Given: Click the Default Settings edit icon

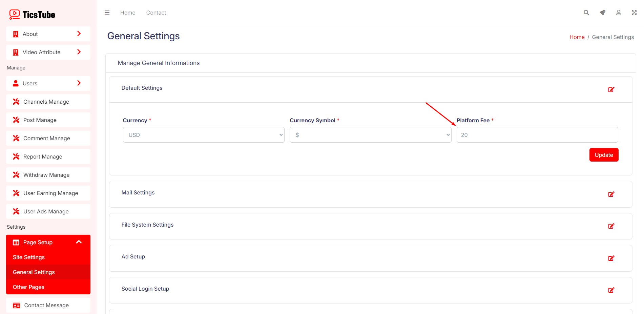Looking at the screenshot, I should [x=611, y=89].
